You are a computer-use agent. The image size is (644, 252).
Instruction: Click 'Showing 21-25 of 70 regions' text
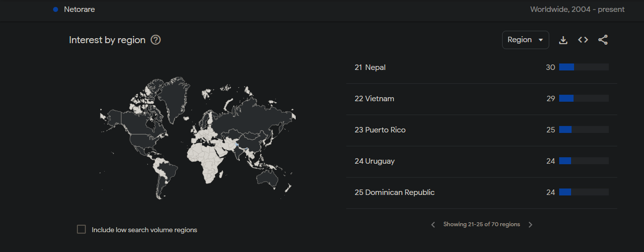click(x=481, y=225)
